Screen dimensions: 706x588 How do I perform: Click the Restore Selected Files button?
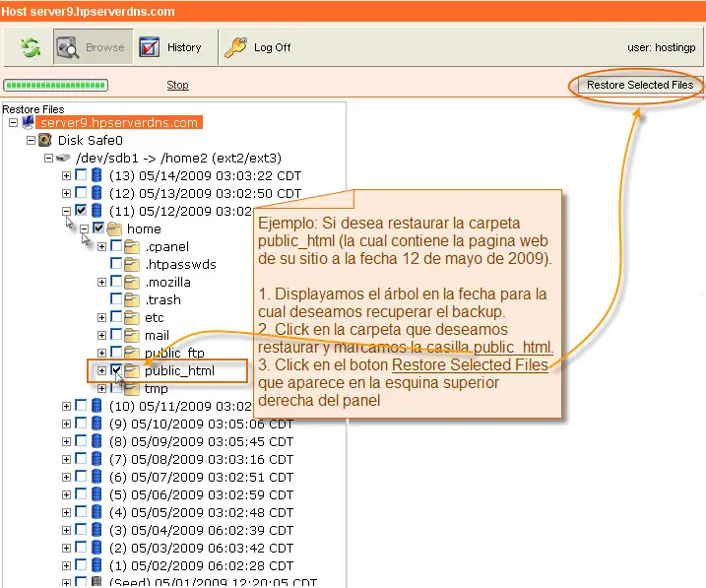click(640, 85)
